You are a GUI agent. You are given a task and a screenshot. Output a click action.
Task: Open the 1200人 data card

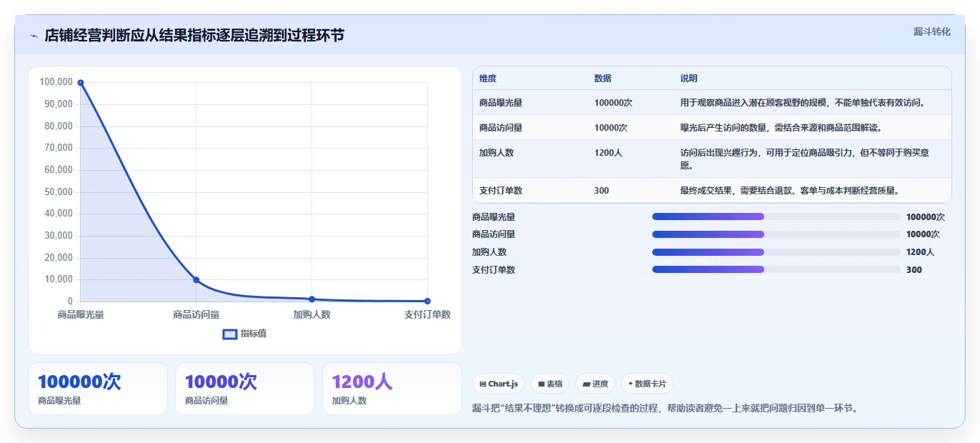[392, 389]
